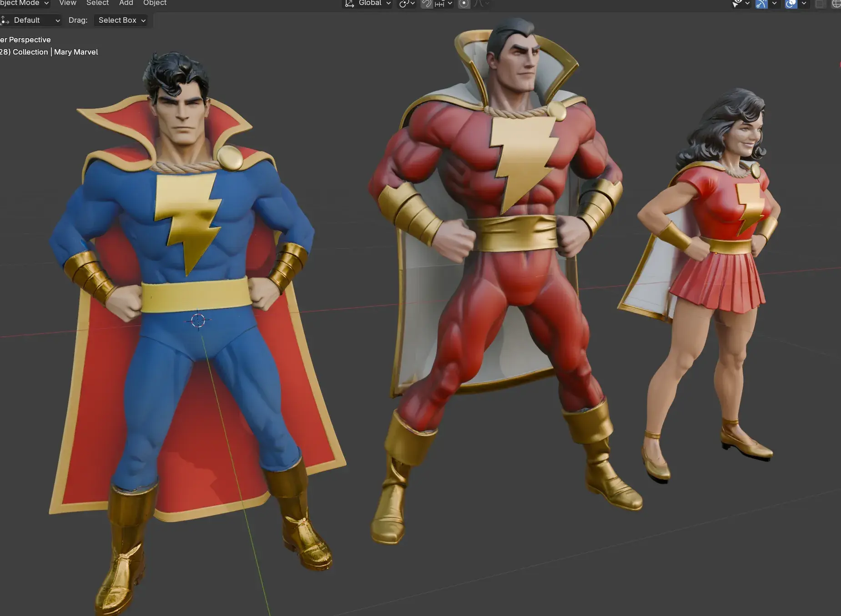Screen dimensions: 841x616
Task: Open the Default orientation dropdown
Action: [x=31, y=20]
